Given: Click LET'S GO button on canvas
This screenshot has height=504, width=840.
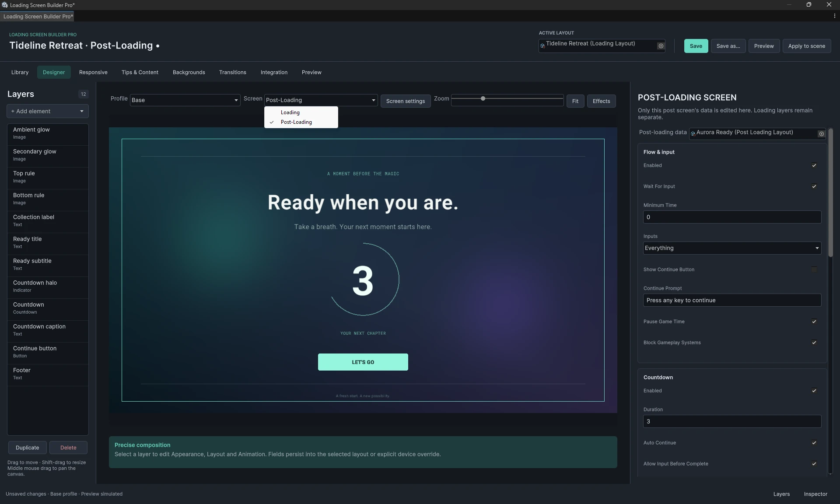Looking at the screenshot, I should pyautogui.click(x=363, y=362).
